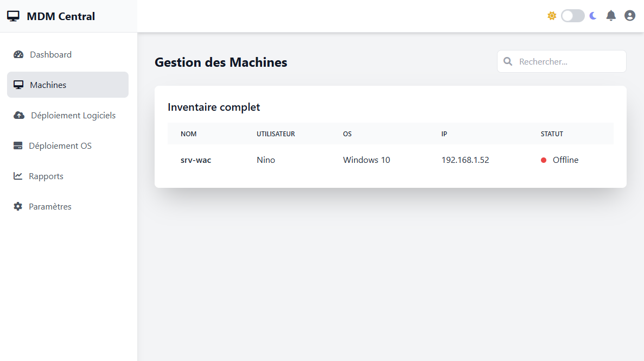Click the MDM Central title text
The image size is (644, 361).
point(61,16)
